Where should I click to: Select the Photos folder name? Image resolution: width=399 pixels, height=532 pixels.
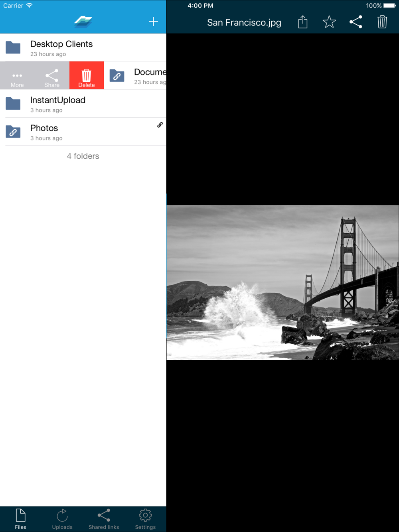pos(44,128)
